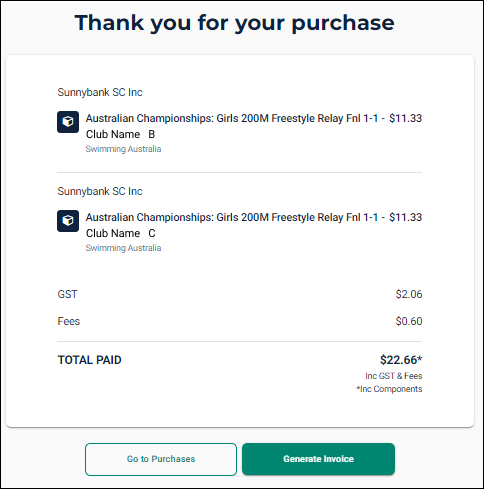Select the relay item for Club Name B

click(x=254, y=126)
